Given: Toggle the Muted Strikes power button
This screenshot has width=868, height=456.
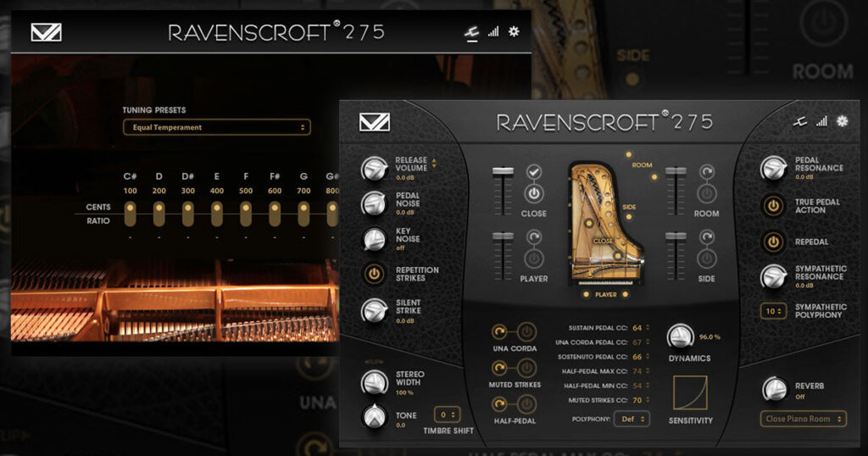Looking at the screenshot, I should click(526, 368).
